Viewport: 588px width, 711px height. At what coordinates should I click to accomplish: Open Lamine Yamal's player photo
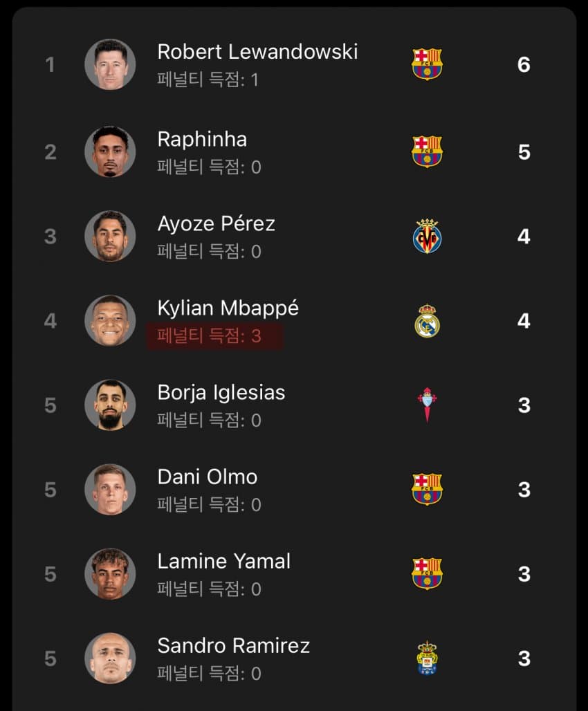110,574
